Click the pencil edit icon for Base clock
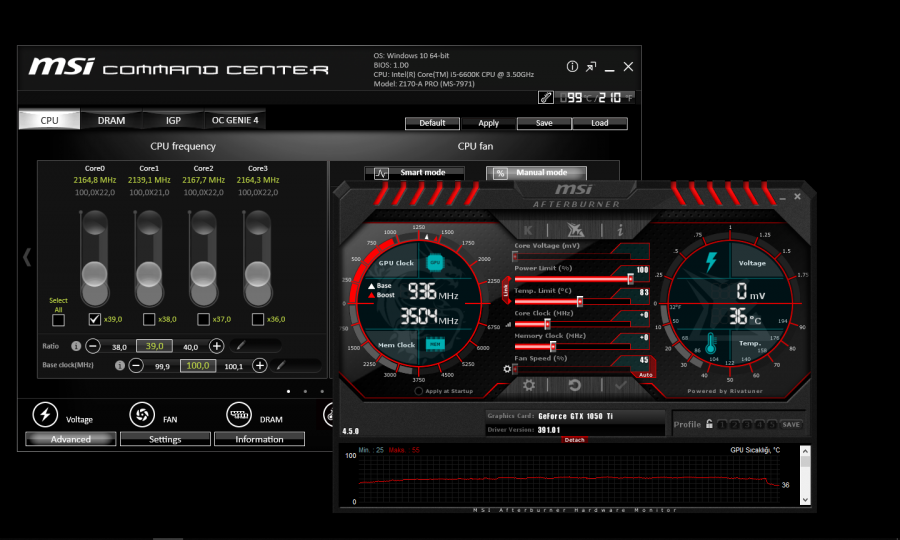900x540 pixels. coord(281,365)
